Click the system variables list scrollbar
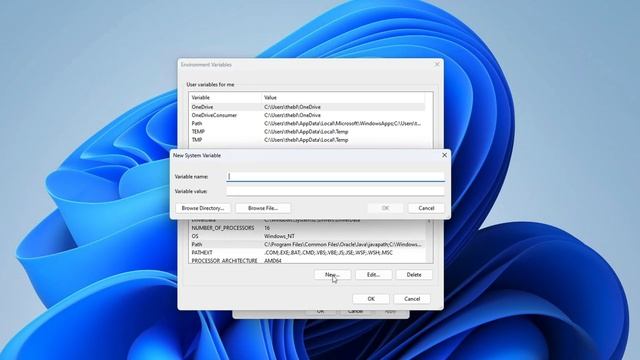The height and width of the screenshot is (360, 640). point(429,241)
